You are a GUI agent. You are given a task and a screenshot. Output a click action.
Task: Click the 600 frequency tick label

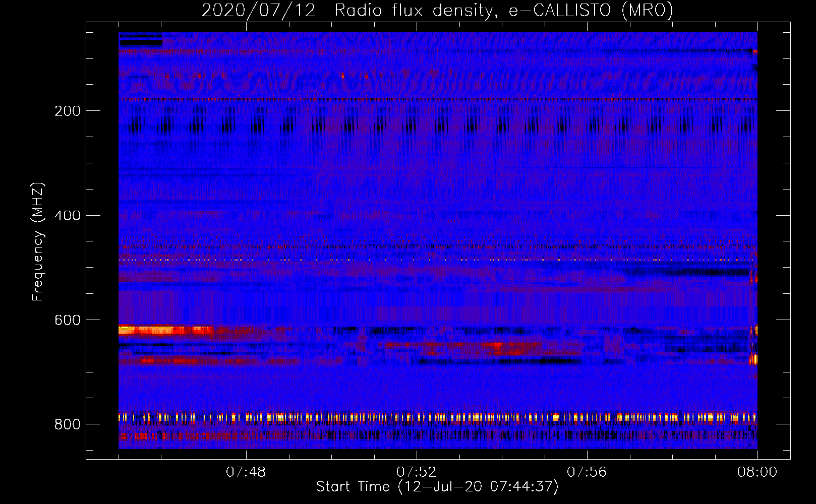click(x=68, y=321)
